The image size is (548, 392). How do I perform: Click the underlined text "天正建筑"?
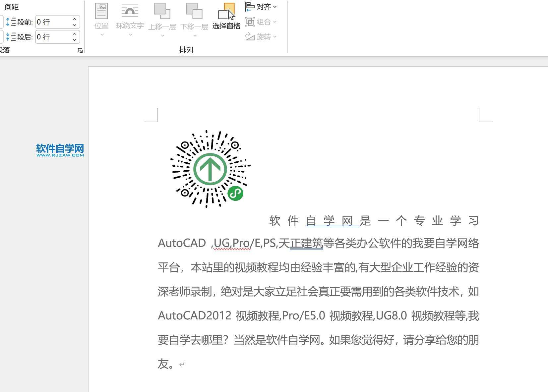301,243
